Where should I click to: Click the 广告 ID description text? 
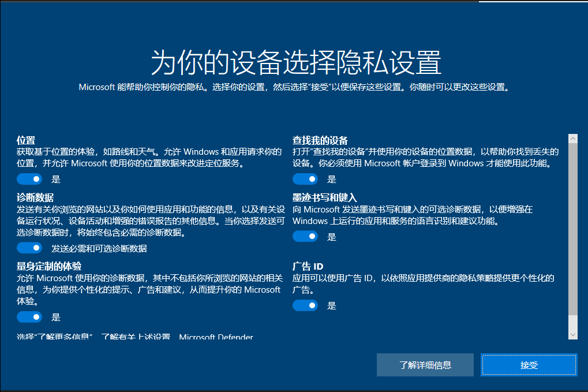coord(424,284)
